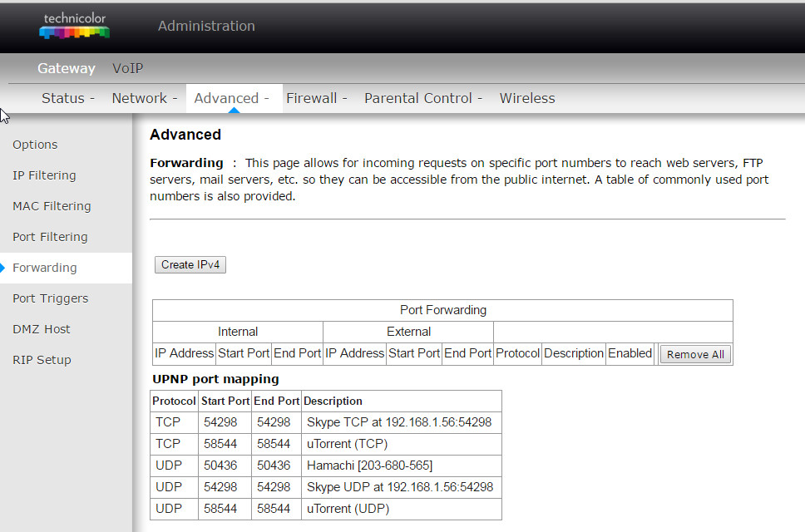Open the Advanced dropdown menu
805x532 pixels.
[x=231, y=98]
